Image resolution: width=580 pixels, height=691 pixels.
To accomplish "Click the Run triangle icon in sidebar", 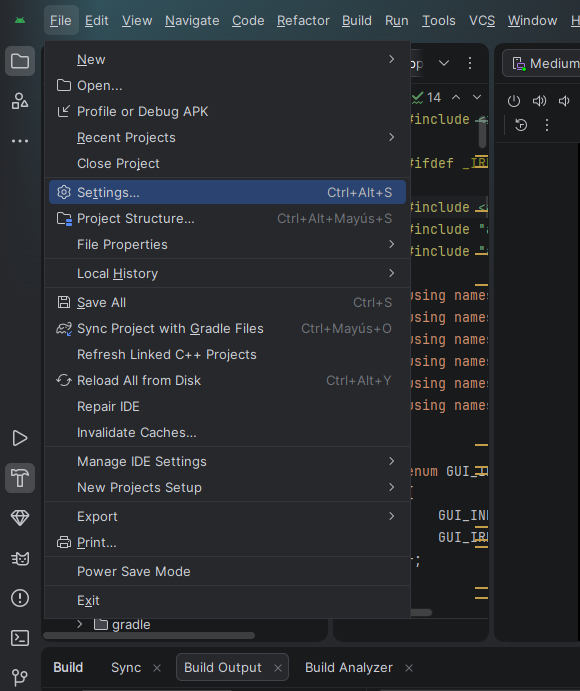I will tap(20, 438).
